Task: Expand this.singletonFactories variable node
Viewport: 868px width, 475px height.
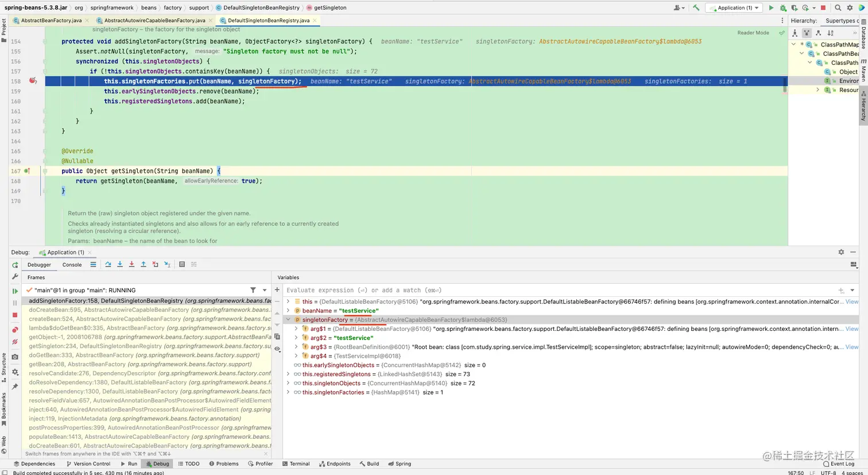Action: [288, 392]
